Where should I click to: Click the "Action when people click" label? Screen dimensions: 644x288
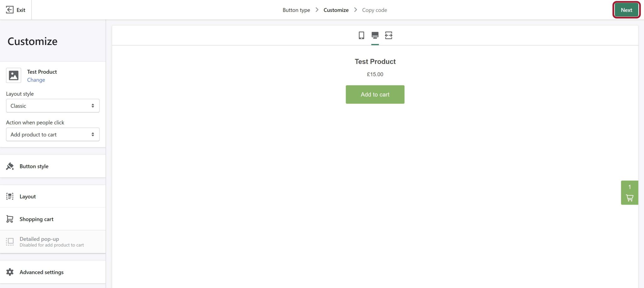[x=35, y=122]
